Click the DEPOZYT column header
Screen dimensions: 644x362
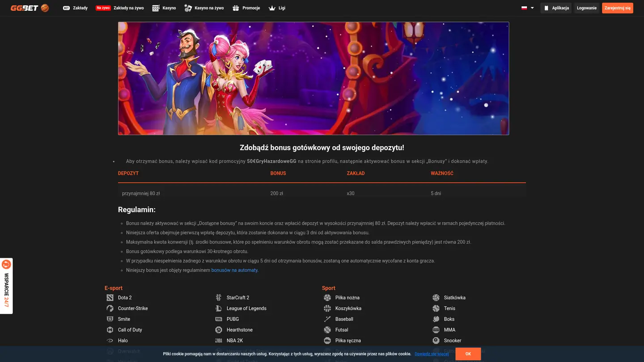click(x=128, y=173)
